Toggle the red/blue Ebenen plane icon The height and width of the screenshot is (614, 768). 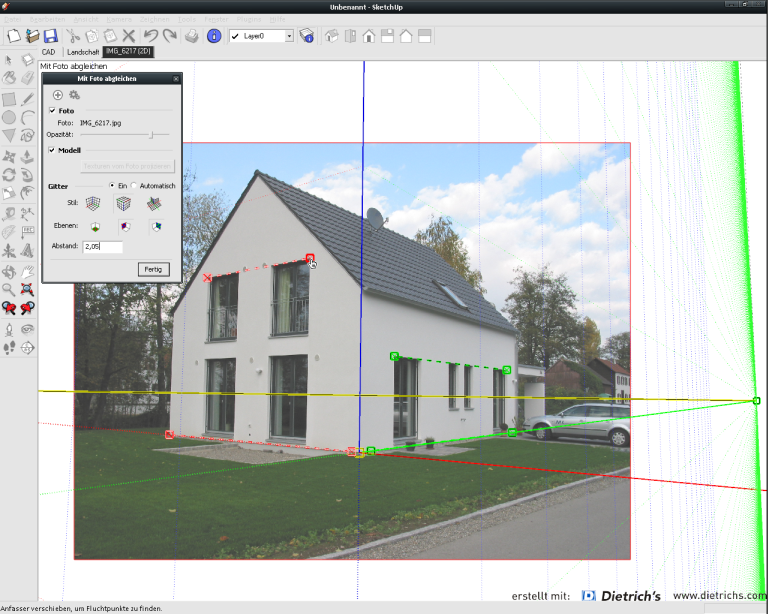click(125, 226)
